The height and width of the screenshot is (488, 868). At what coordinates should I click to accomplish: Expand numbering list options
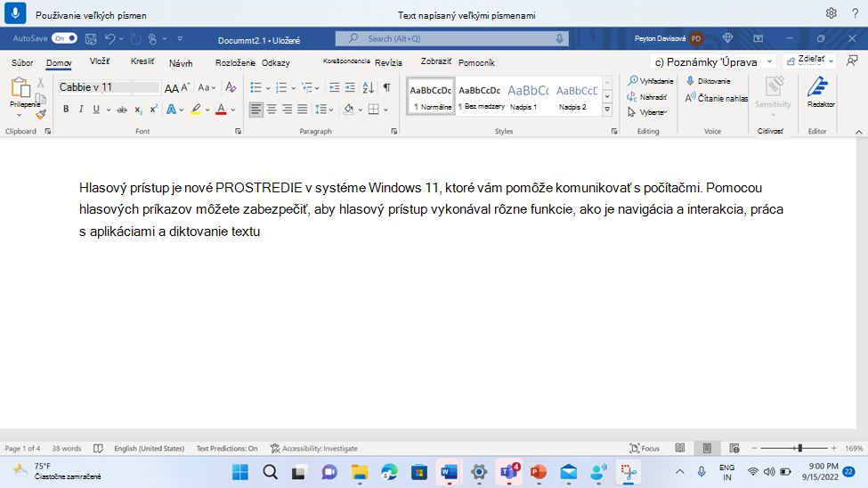pyautogui.click(x=294, y=87)
